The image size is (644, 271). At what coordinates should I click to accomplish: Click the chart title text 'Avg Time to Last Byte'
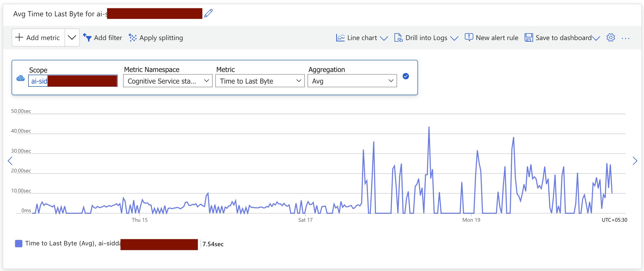pos(48,14)
